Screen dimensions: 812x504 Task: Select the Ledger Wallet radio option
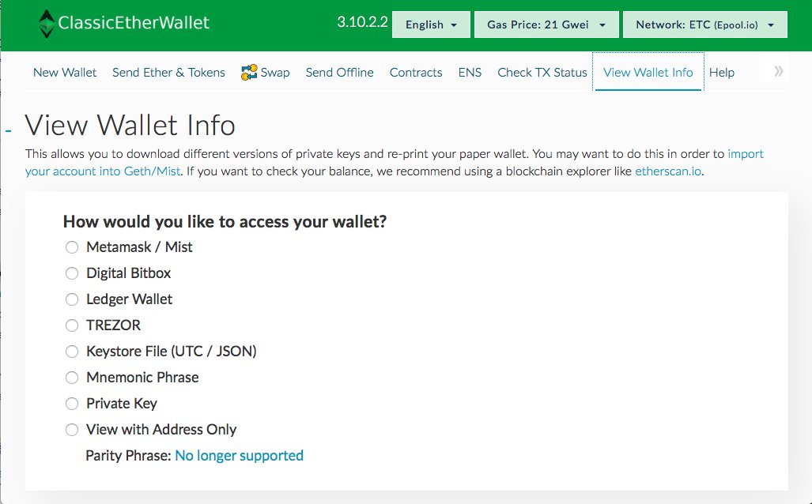pyautogui.click(x=72, y=299)
